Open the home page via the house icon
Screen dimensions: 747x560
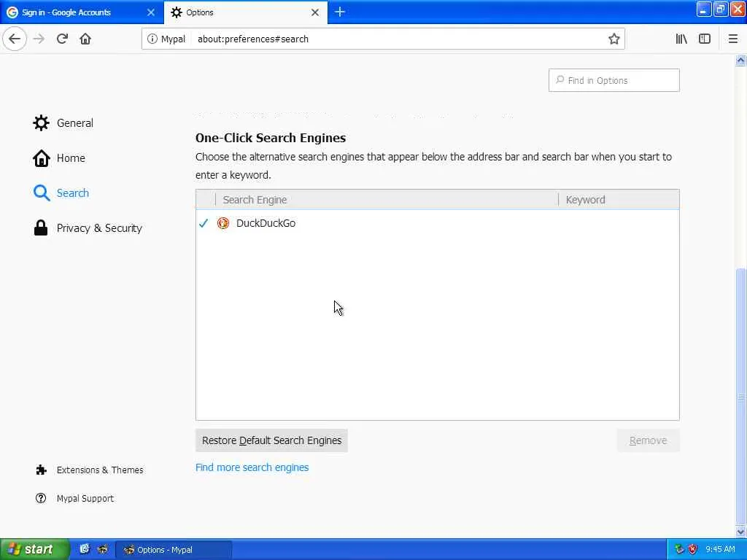tap(85, 39)
